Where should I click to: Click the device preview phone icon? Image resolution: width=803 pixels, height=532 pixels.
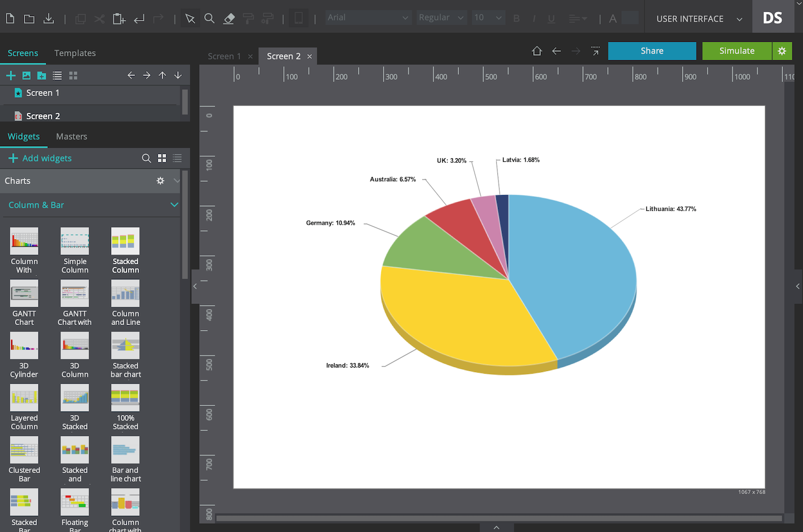298,18
